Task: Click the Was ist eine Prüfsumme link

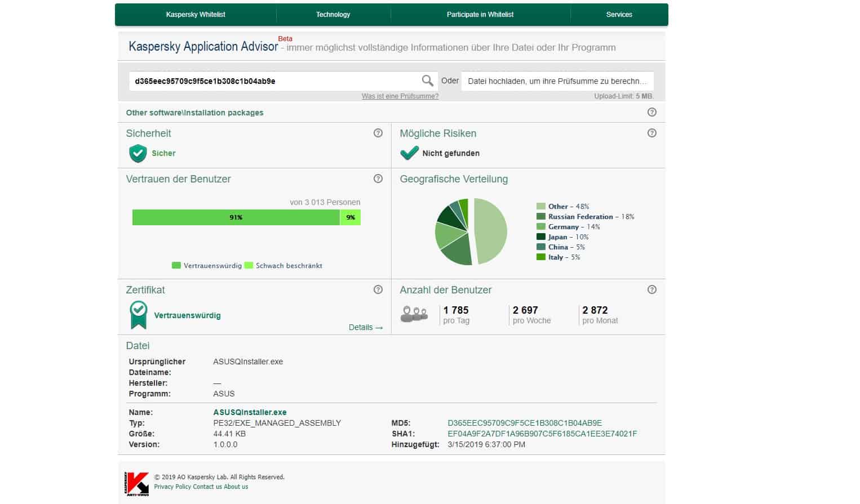Action: pyautogui.click(x=400, y=96)
